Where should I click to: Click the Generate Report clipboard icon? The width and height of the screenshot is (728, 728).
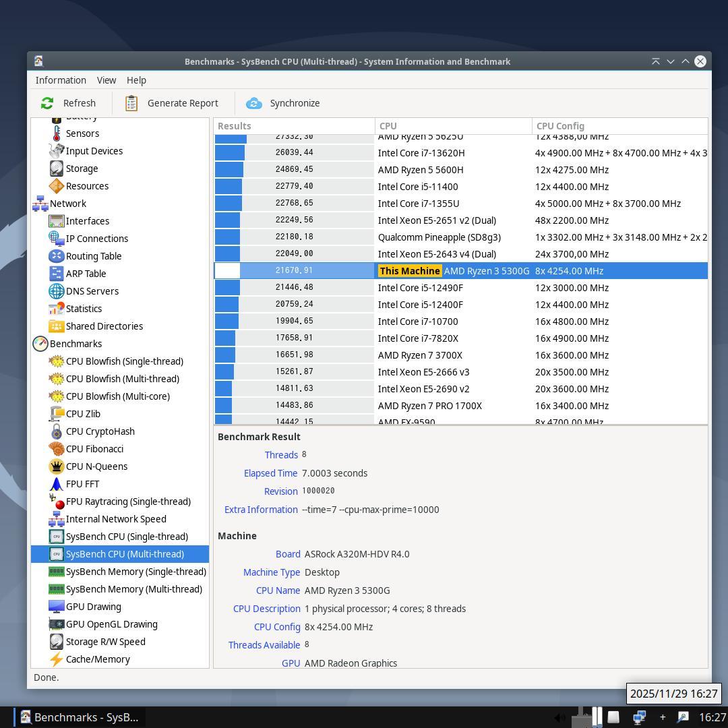[x=131, y=103]
